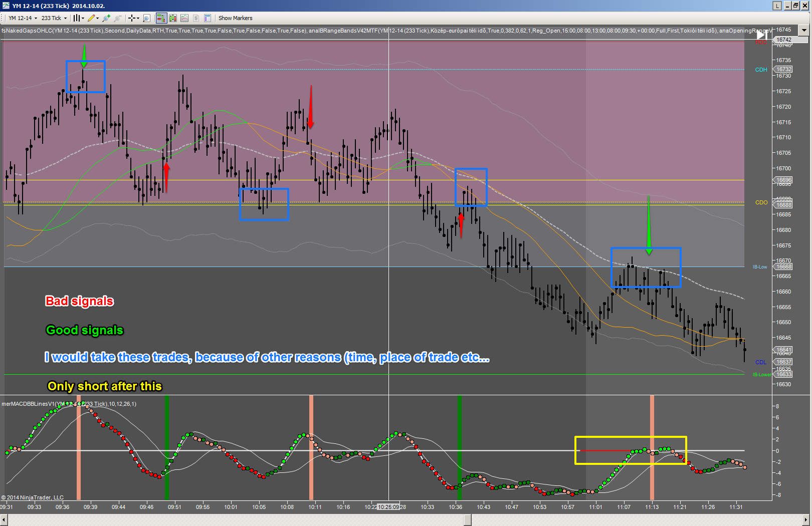812x526 pixels.
Task: Open the data box magnifier icon
Action: [146, 18]
